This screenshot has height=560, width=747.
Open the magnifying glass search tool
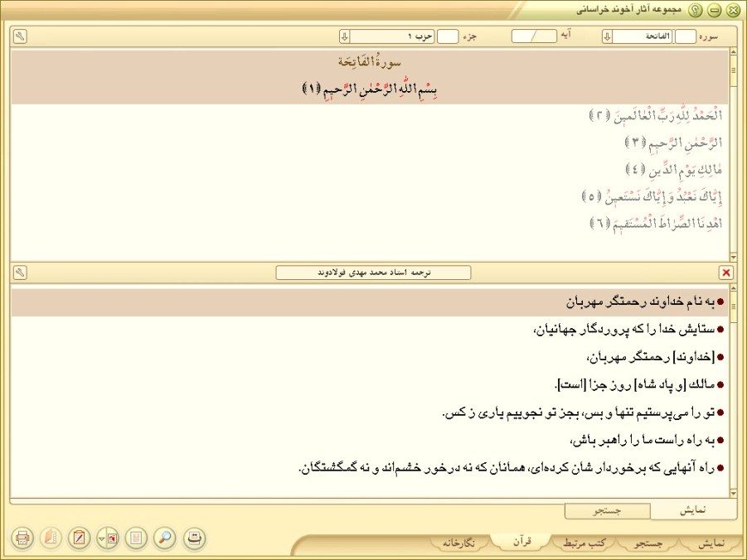[165, 538]
